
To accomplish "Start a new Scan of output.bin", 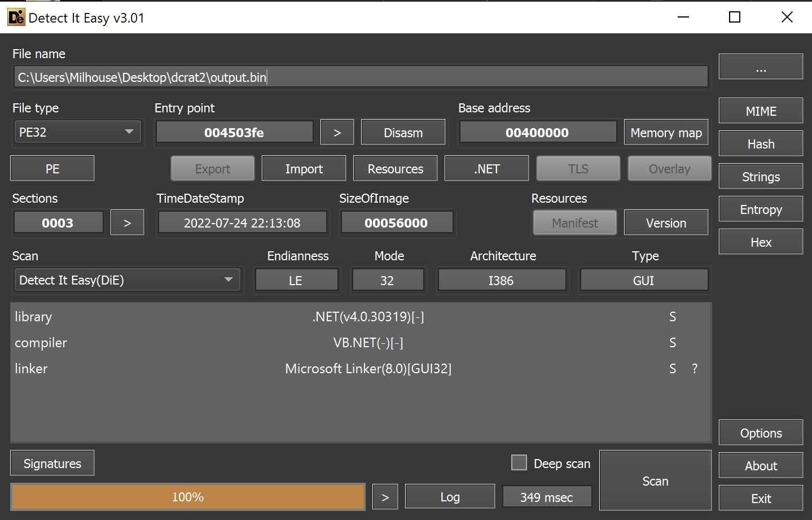I will click(x=655, y=480).
